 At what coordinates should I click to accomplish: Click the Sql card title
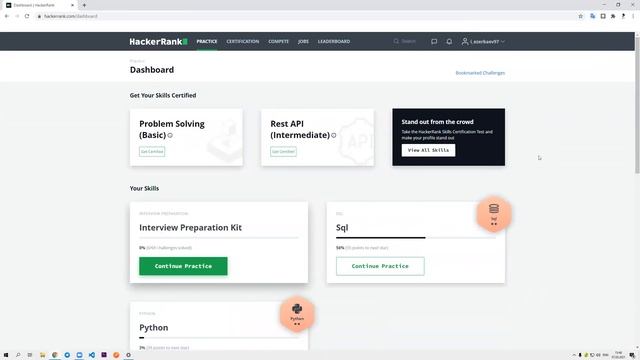pyautogui.click(x=342, y=227)
